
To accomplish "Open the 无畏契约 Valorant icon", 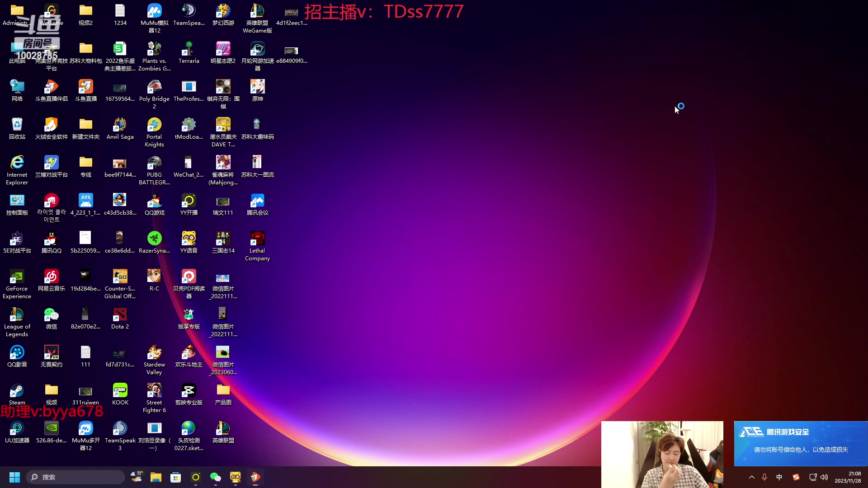I will pos(51,356).
